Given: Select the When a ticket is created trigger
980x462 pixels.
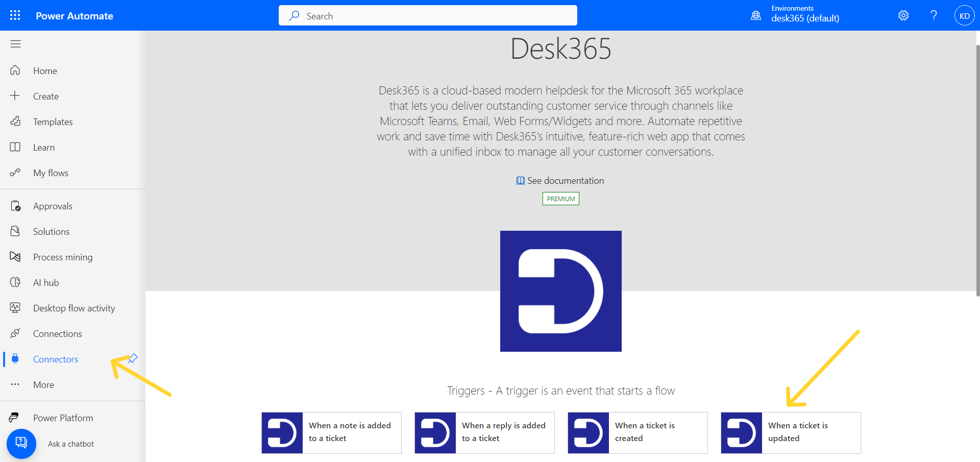Looking at the screenshot, I should click(x=637, y=432).
